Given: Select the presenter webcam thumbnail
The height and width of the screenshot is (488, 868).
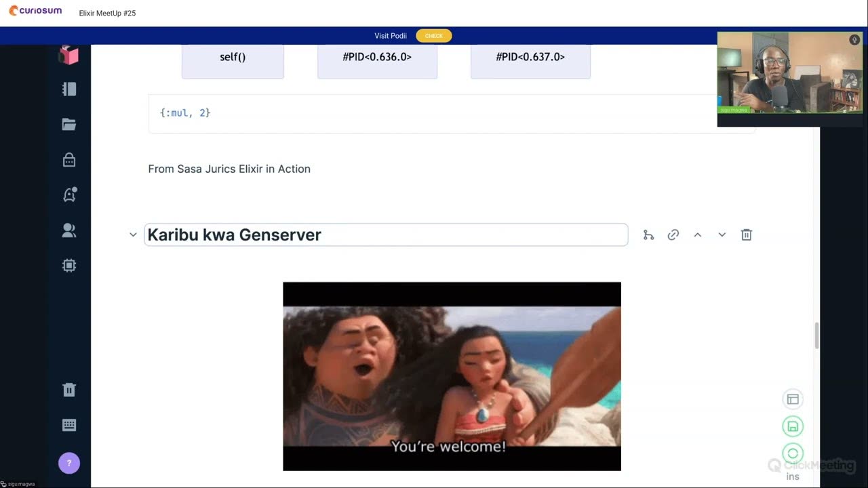Looking at the screenshot, I should (x=790, y=73).
